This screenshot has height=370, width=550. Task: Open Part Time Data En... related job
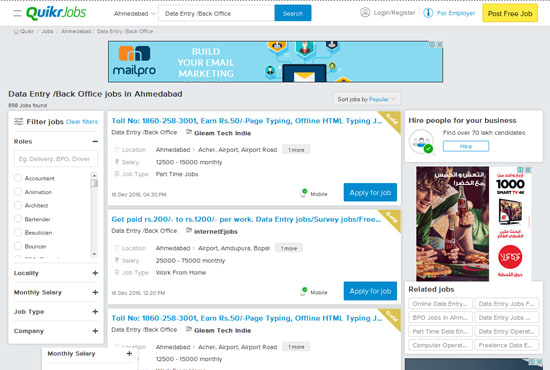pos(440,331)
